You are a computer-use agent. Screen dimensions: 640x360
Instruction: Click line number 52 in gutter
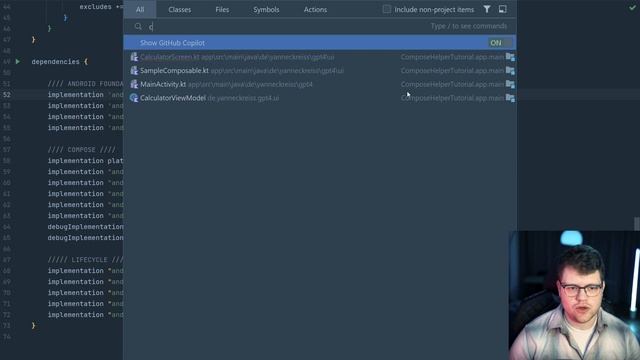pos(7,95)
